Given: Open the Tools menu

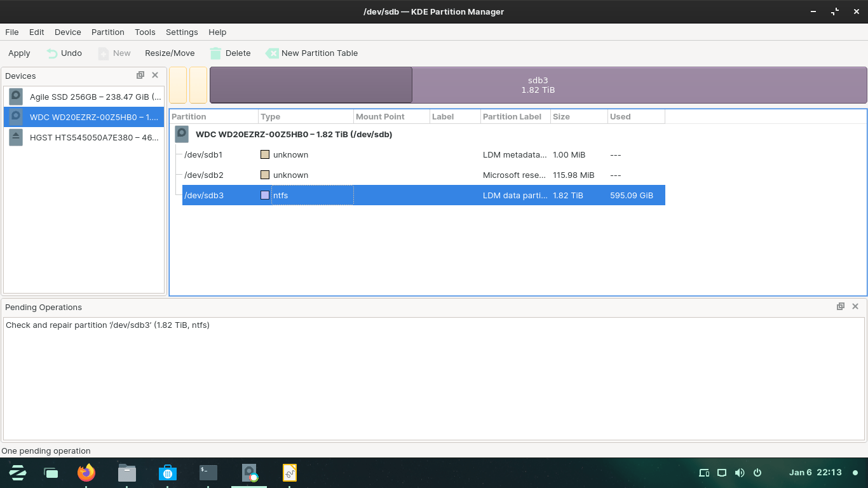Looking at the screenshot, I should tap(145, 32).
